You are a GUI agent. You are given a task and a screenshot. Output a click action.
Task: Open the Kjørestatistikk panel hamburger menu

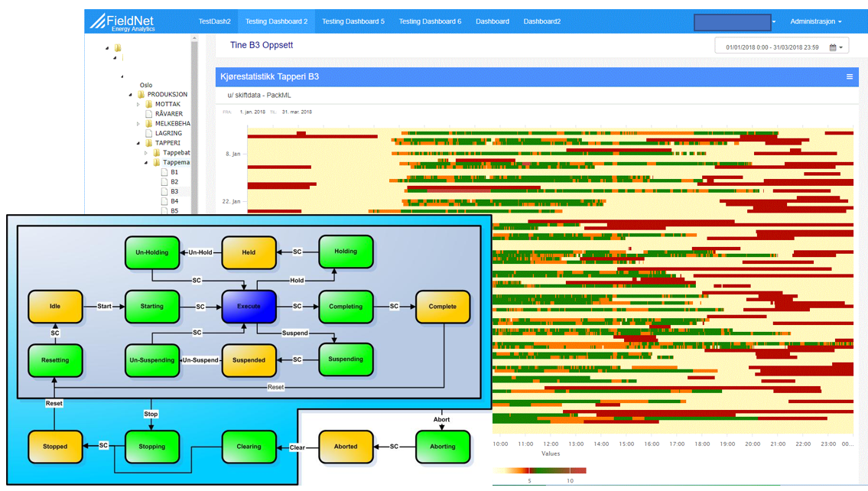pyautogui.click(x=849, y=77)
